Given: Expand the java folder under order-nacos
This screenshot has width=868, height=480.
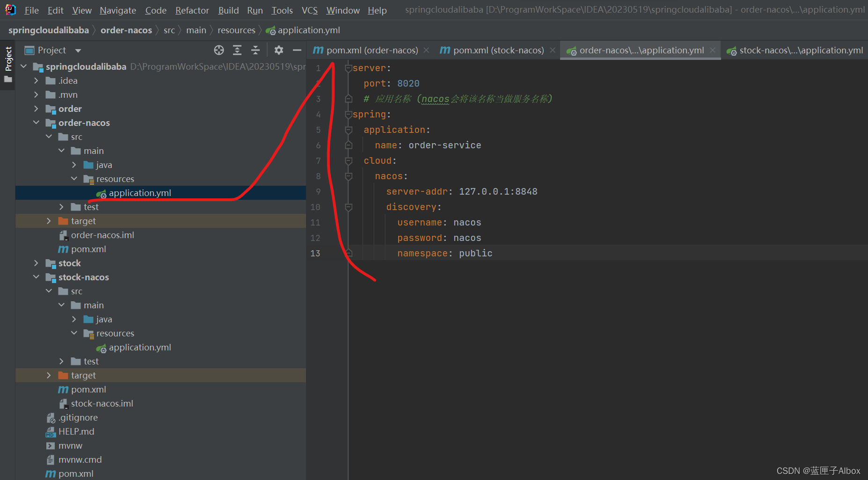Looking at the screenshot, I should click(74, 165).
